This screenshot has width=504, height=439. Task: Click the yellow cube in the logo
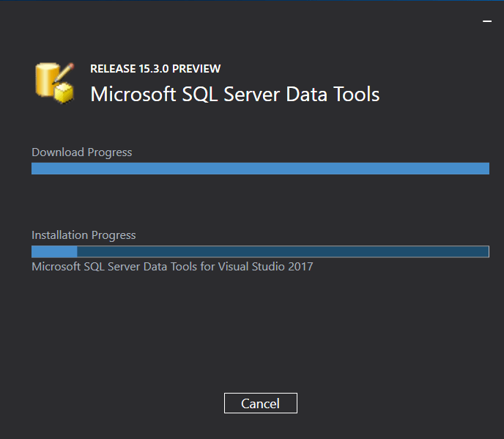click(64, 93)
